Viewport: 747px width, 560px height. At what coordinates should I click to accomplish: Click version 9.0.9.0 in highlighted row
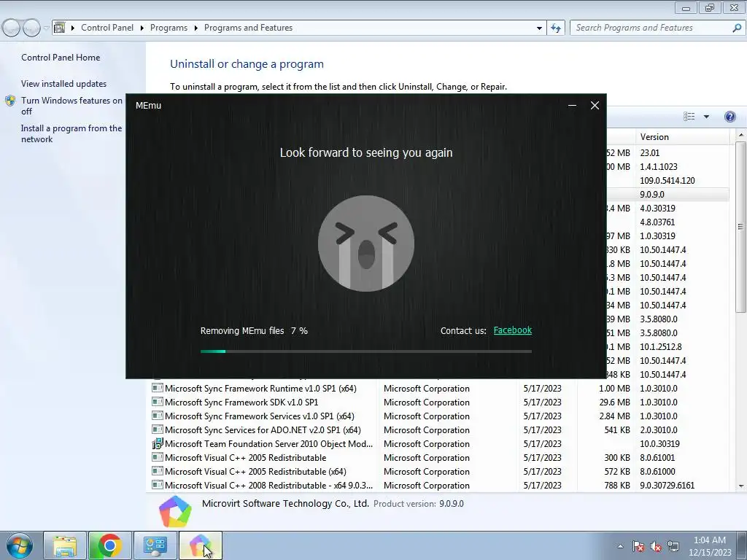[x=651, y=194]
